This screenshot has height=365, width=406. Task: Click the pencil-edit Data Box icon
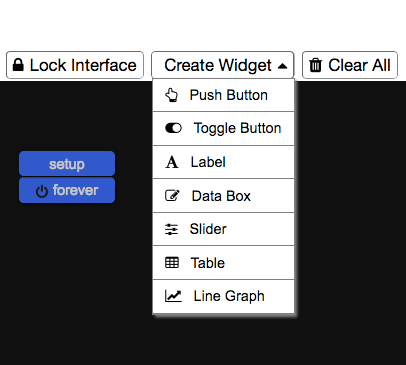coord(172,196)
